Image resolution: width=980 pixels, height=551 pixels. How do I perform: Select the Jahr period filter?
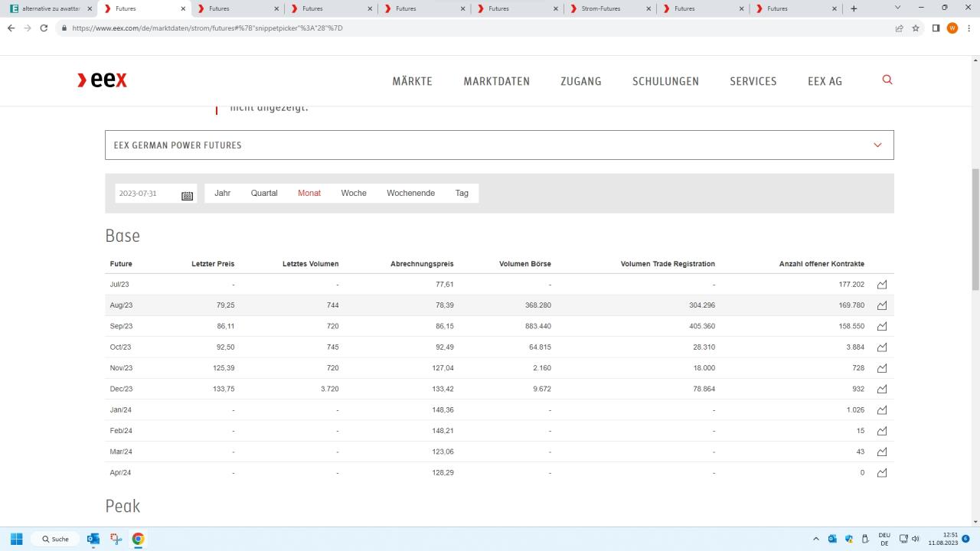(223, 193)
